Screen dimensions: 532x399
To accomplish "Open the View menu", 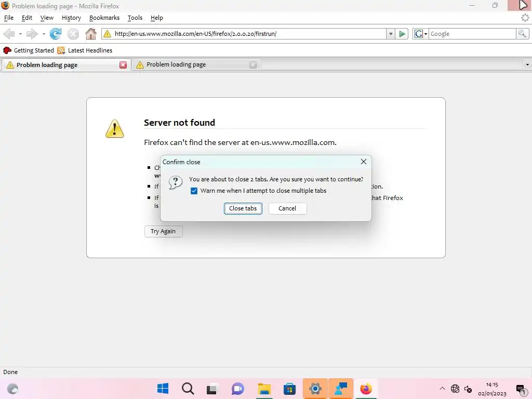I will [x=47, y=18].
